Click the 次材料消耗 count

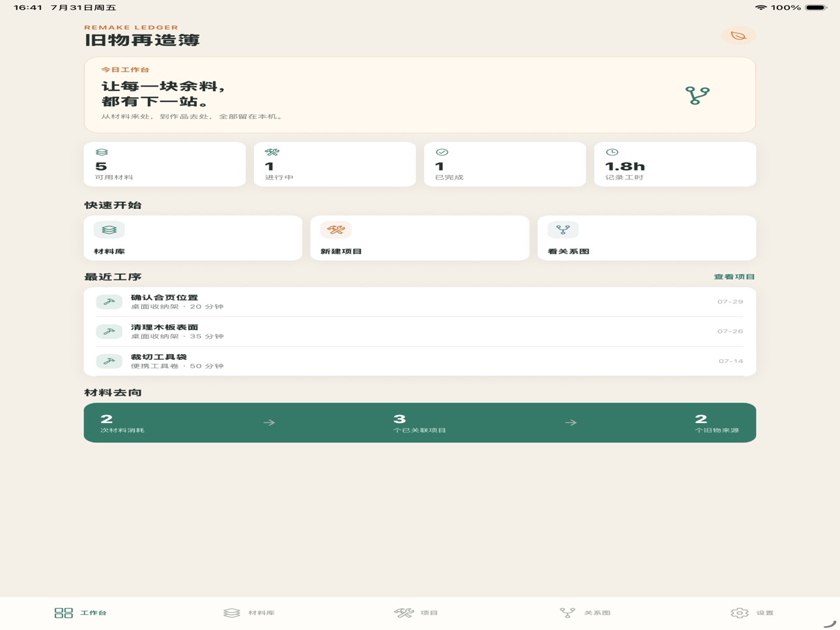[107, 419]
